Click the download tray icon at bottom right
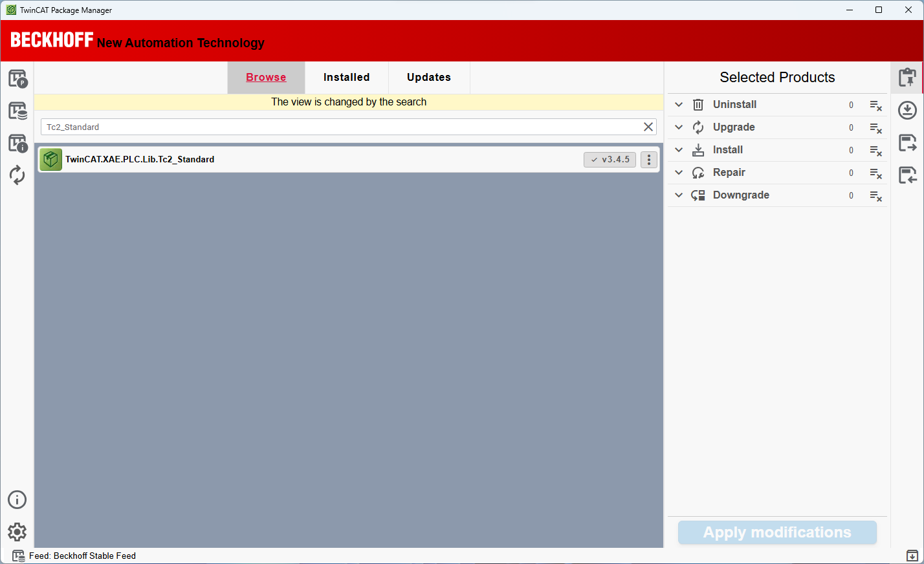This screenshot has width=924, height=564. (x=912, y=556)
